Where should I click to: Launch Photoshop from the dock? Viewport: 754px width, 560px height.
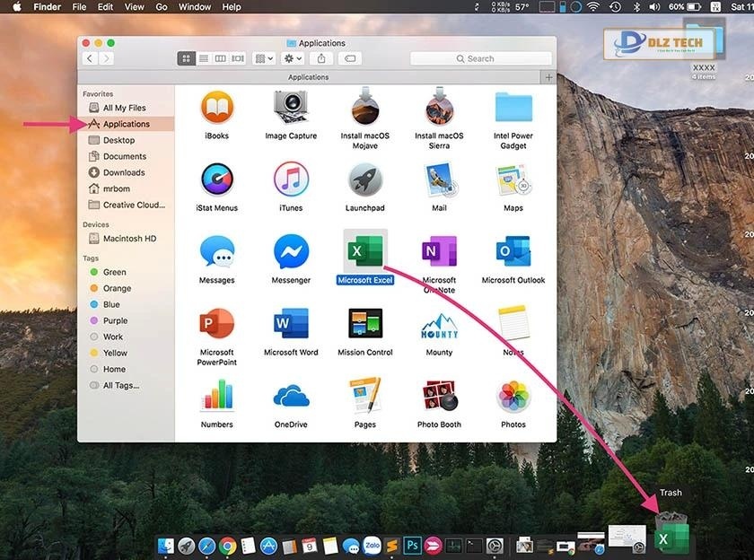pyautogui.click(x=412, y=544)
